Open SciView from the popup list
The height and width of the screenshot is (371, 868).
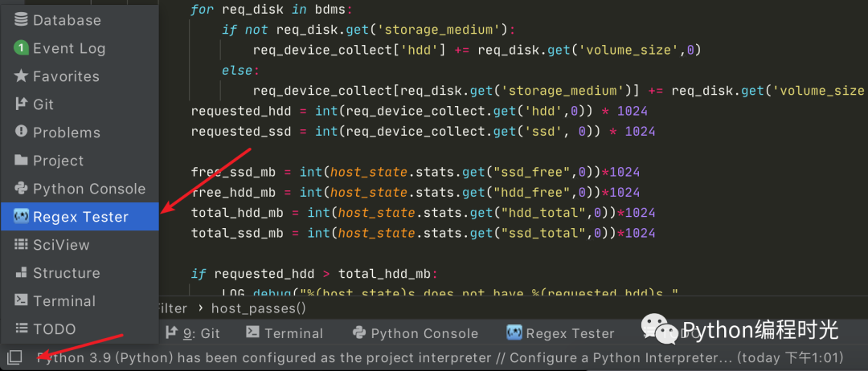61,245
